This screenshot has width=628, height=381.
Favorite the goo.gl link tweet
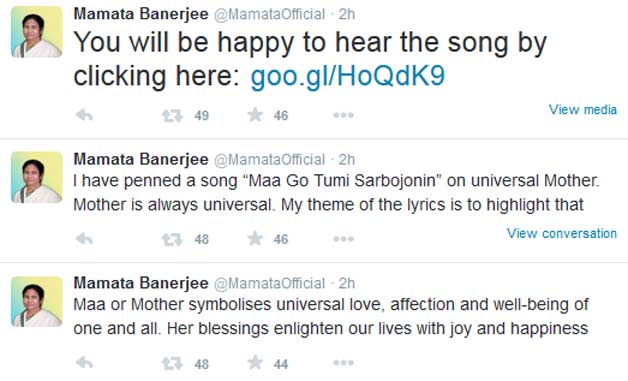255,115
